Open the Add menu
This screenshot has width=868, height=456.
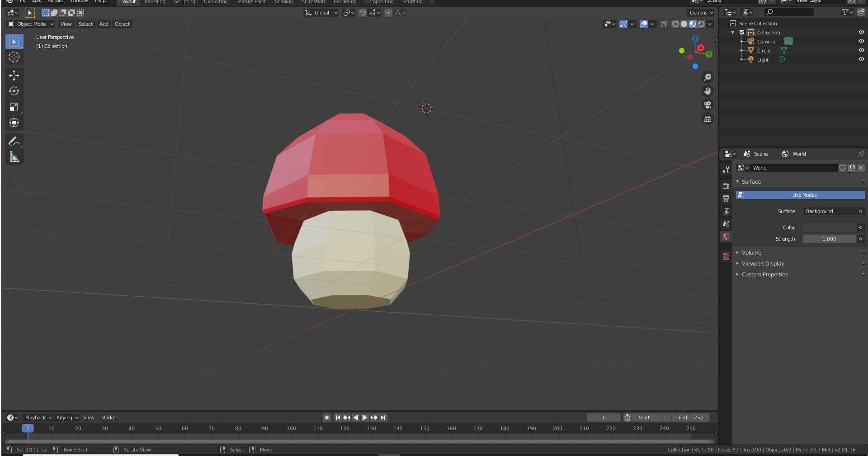click(x=104, y=24)
